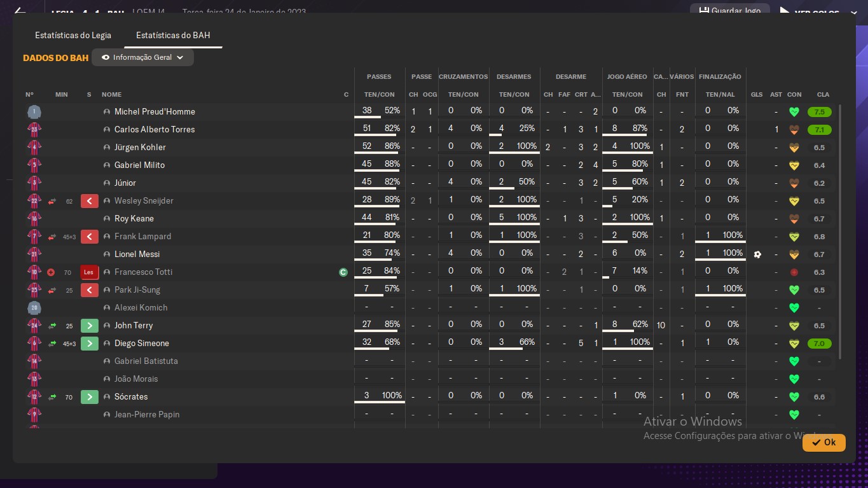Click the profile icon next to Gabriel Milito
868x488 pixels.
[x=107, y=165]
